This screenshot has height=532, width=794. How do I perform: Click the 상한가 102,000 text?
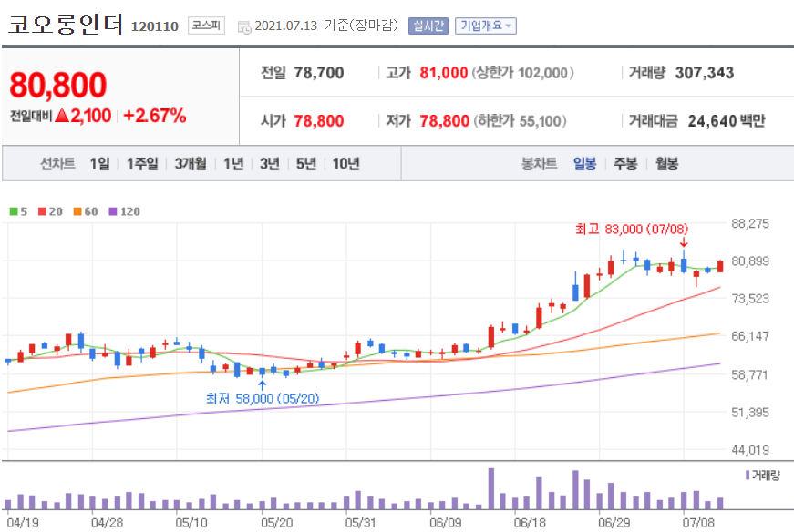point(522,73)
